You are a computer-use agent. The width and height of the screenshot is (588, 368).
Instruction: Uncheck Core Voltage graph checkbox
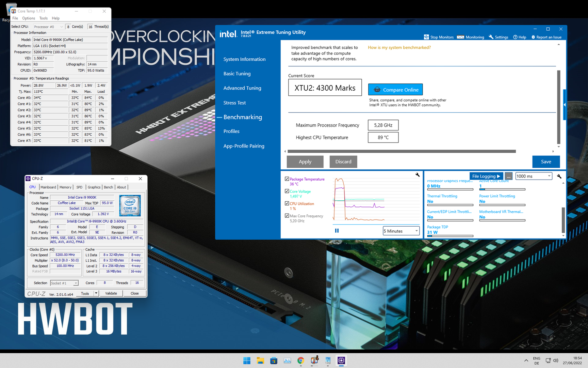pos(287,191)
